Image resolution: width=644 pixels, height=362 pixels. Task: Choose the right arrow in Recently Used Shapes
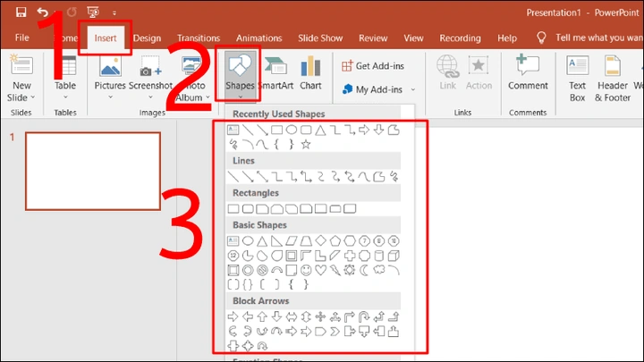click(x=364, y=130)
